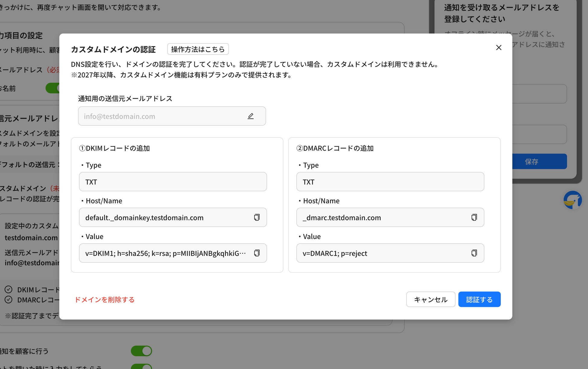Open 操作方法はこちら help button
This screenshot has width=588, height=369.
point(198,49)
